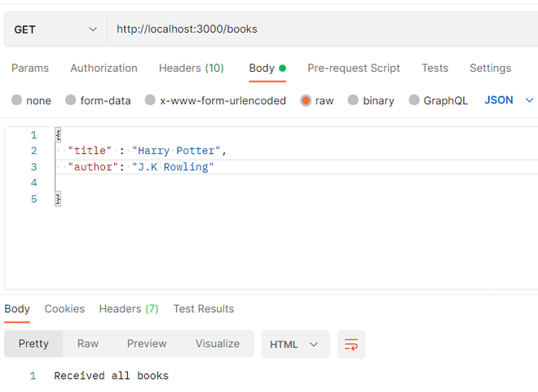Click the wrap lines icon in response

[351, 345]
